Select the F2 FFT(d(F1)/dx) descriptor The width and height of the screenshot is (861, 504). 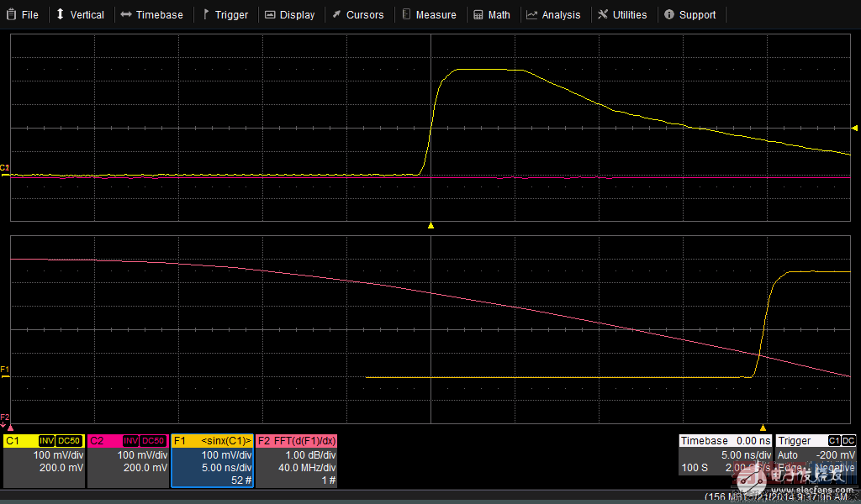tap(296, 460)
